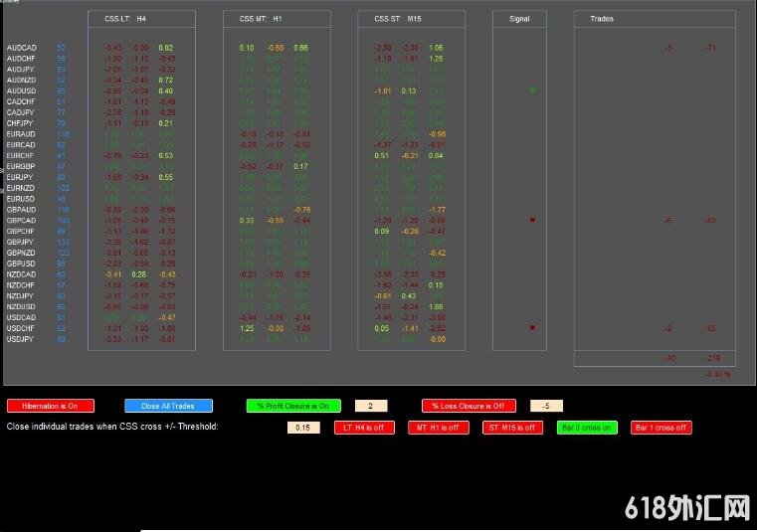Enable the LT H4 is off toggle

coord(364,428)
